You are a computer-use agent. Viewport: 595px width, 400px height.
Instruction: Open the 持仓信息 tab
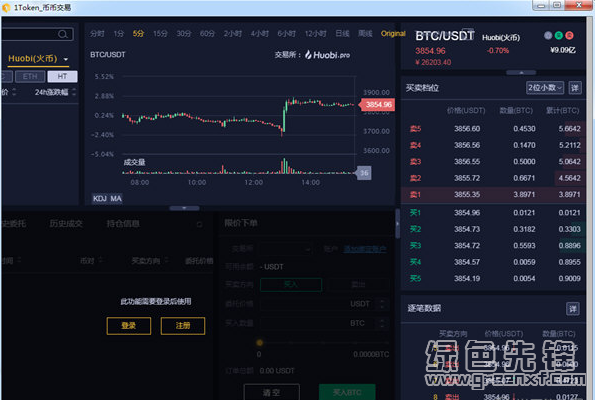(x=123, y=224)
